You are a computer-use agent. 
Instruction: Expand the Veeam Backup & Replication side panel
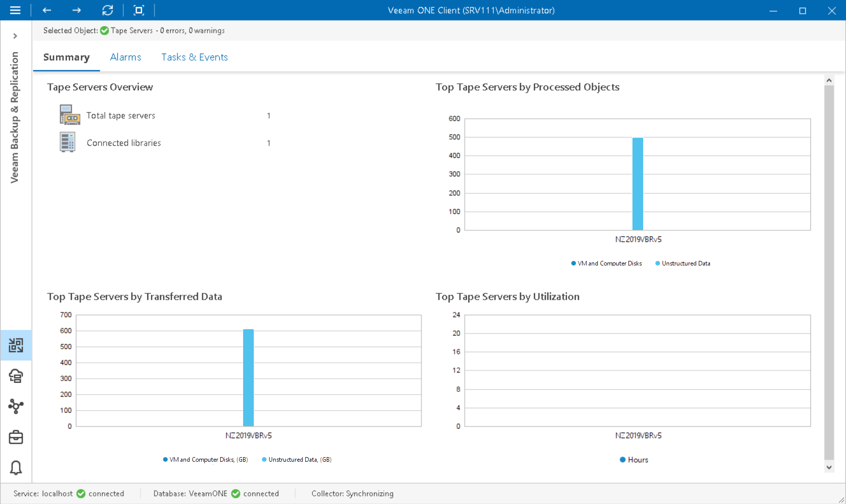point(15,36)
